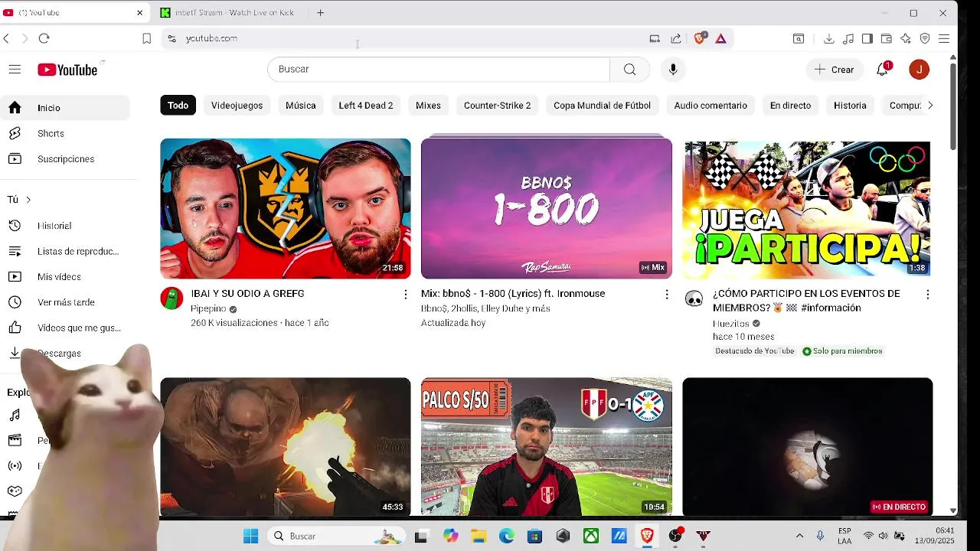Toggle the browser sidebar panel
The image size is (980, 551).
(x=867, y=38)
